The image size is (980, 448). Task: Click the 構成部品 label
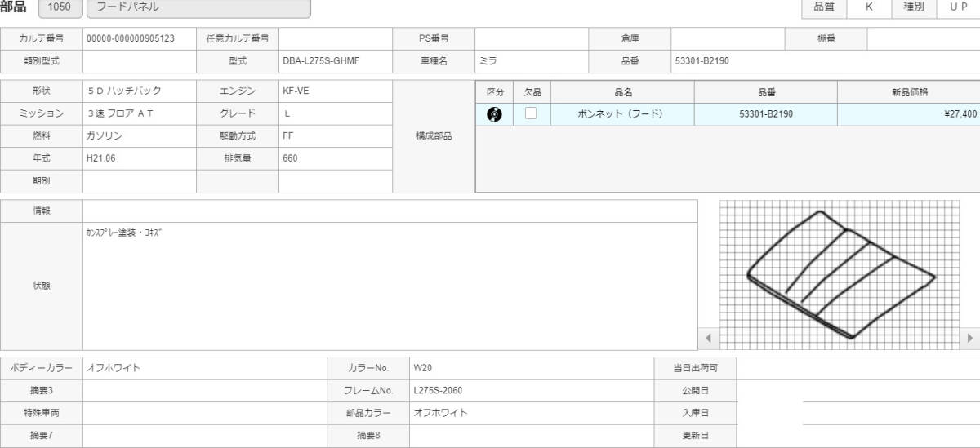(x=434, y=136)
